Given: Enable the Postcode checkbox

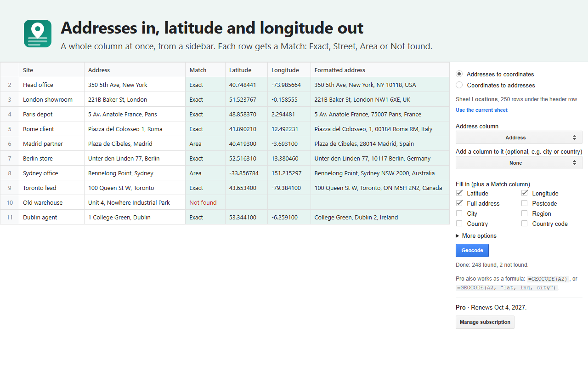Looking at the screenshot, I should (x=524, y=203).
